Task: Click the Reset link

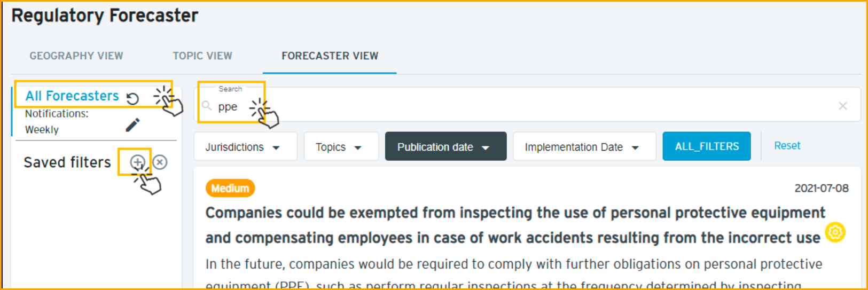Action: pyautogui.click(x=787, y=145)
